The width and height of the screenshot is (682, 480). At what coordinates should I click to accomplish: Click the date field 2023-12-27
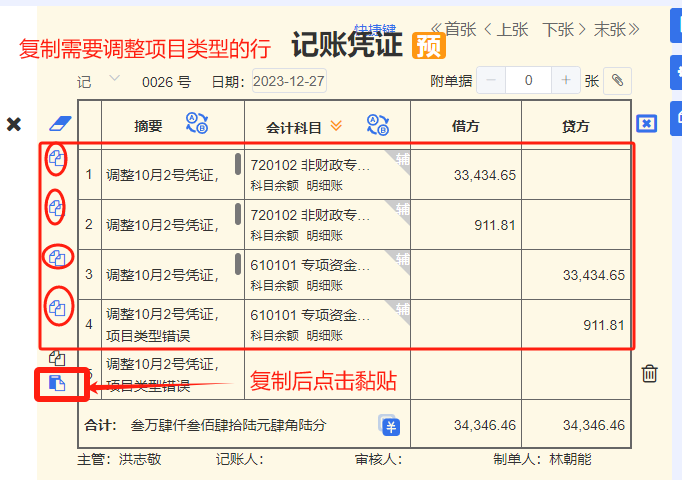click(x=289, y=81)
